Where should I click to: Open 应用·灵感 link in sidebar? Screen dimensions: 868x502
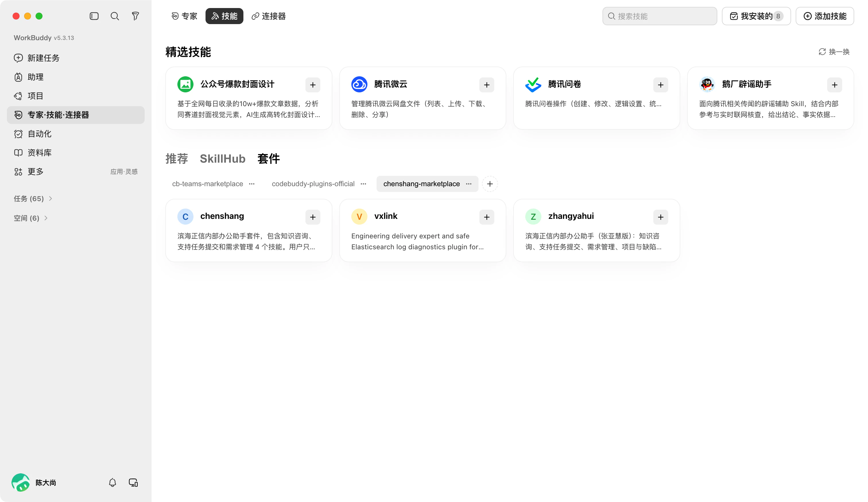[124, 172]
